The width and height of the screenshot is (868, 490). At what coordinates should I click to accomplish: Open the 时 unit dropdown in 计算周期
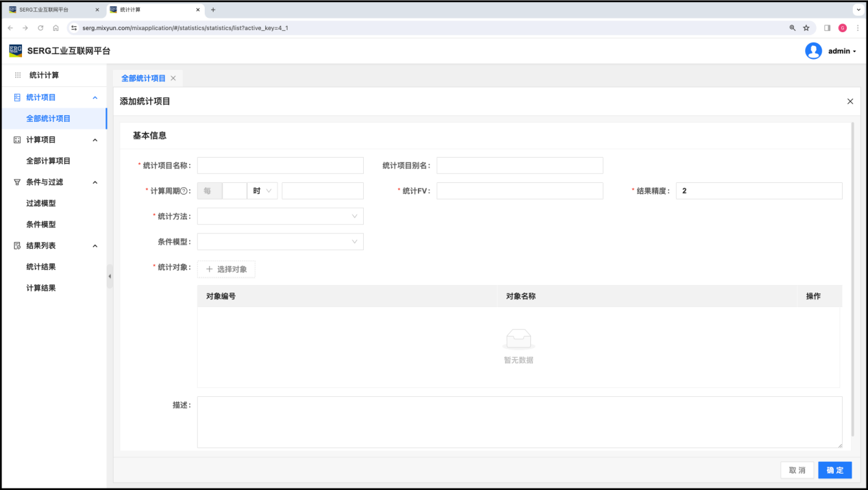coord(262,191)
